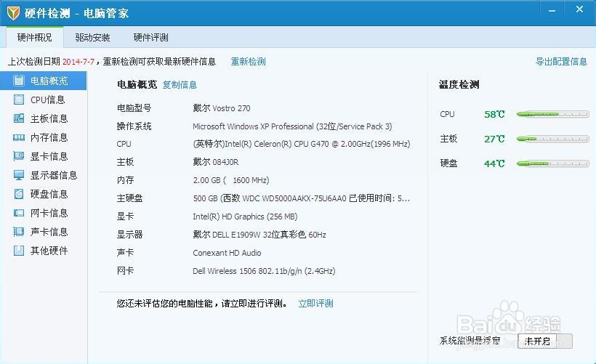
Task: Click the CPU temperature value 58℃
Action: click(494, 114)
